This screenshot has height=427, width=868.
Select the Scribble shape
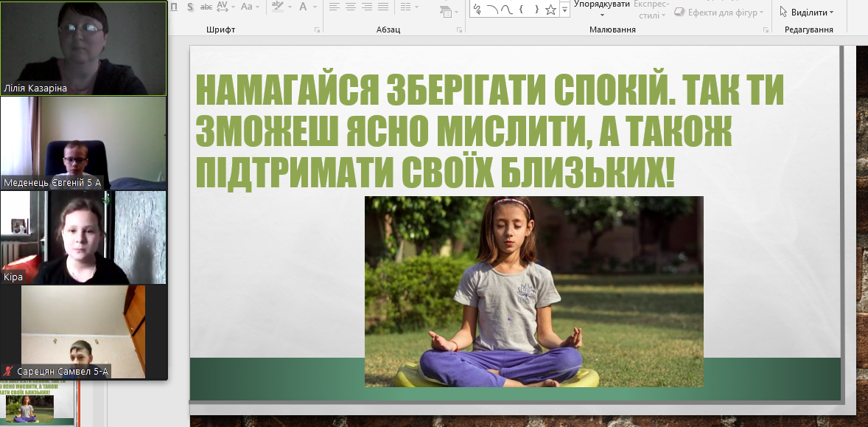coord(477,10)
